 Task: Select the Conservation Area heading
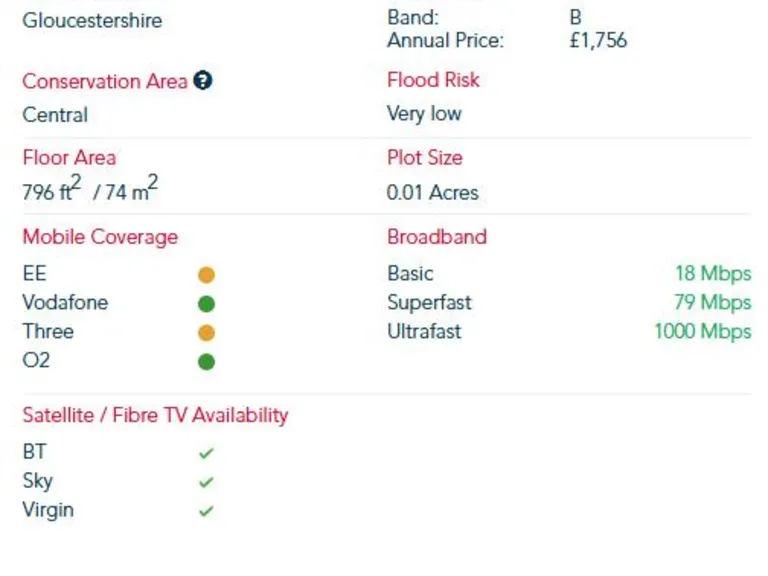click(105, 82)
